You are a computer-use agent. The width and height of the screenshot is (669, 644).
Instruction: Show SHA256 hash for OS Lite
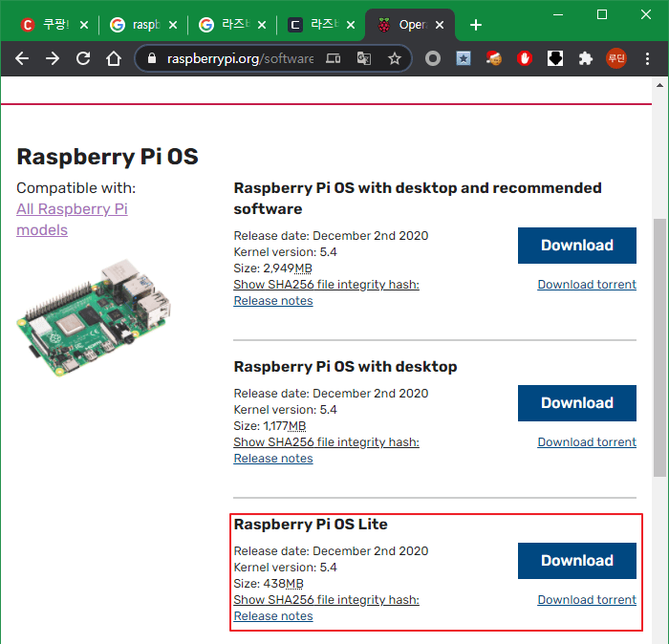[327, 600]
